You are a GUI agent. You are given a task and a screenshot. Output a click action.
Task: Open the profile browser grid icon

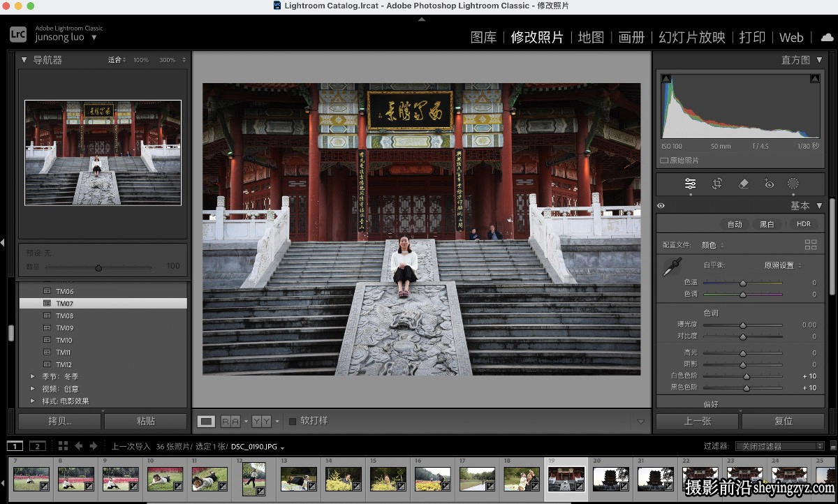coord(811,245)
